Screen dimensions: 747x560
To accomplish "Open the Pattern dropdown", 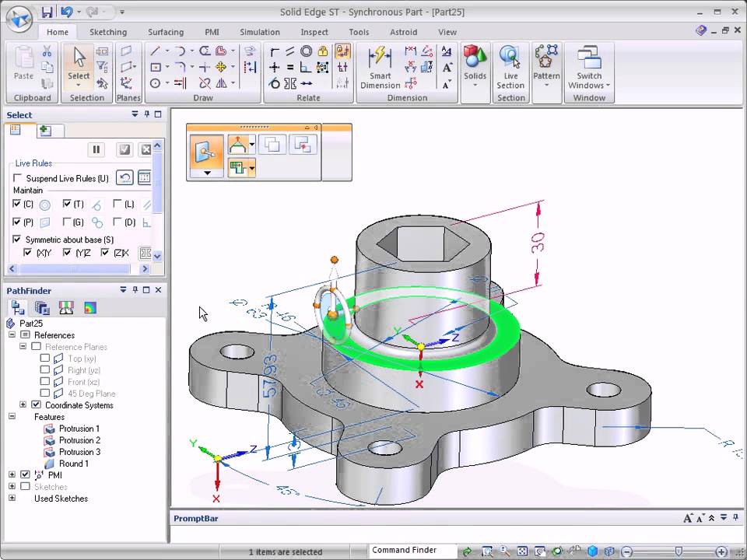I will [x=546, y=86].
